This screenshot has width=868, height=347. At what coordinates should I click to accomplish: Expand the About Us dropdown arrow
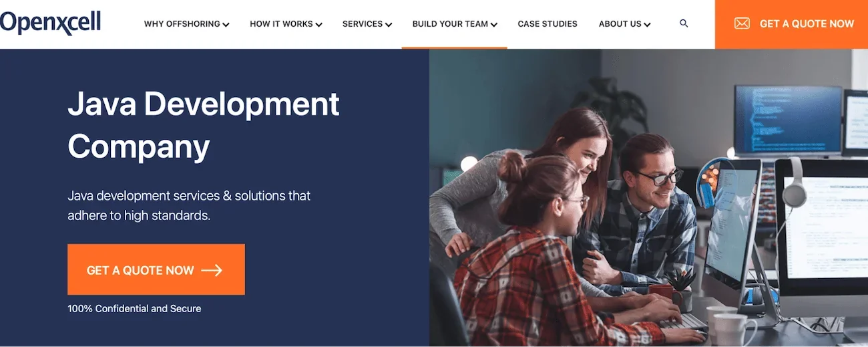pyautogui.click(x=647, y=25)
